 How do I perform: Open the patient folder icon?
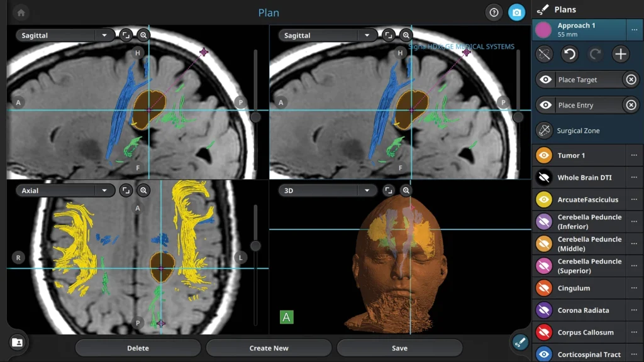17,343
